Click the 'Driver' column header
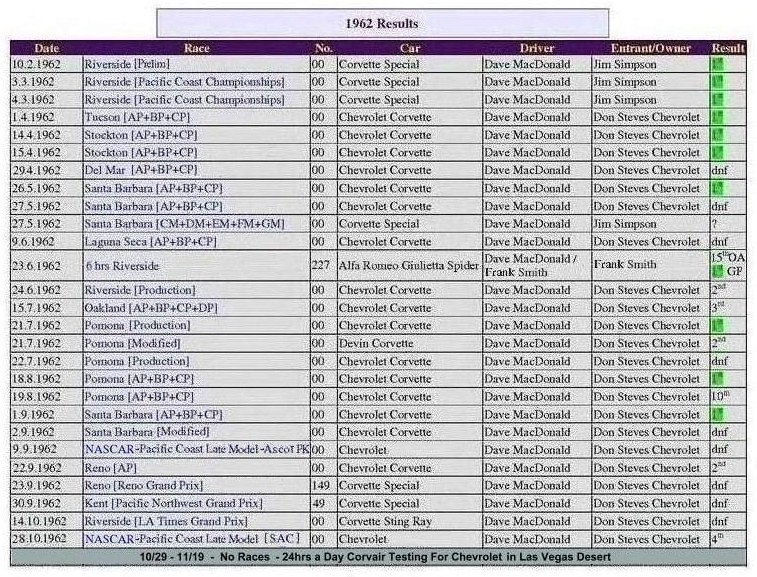The height and width of the screenshot is (577, 757). tap(536, 48)
